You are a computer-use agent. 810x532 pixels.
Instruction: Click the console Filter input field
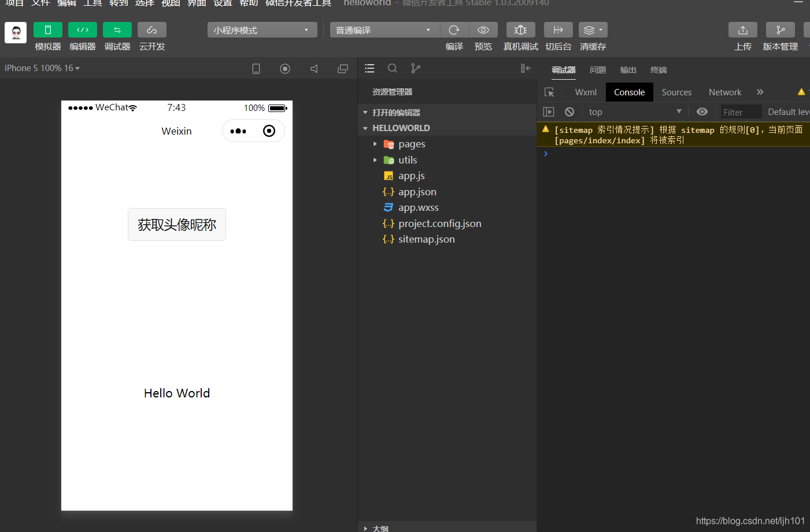pos(741,112)
